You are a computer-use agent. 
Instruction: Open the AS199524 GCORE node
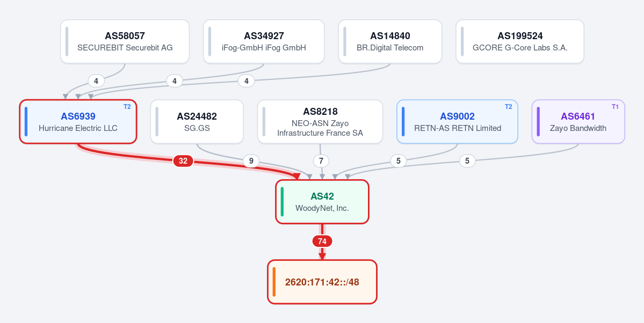[520, 41]
